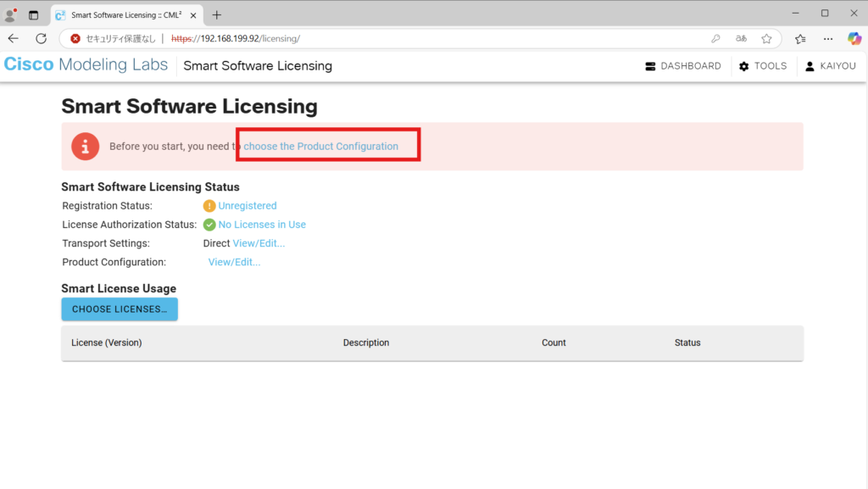This screenshot has width=868, height=489.
Task: Click the read aloud icon in address bar
Action: [741, 38]
